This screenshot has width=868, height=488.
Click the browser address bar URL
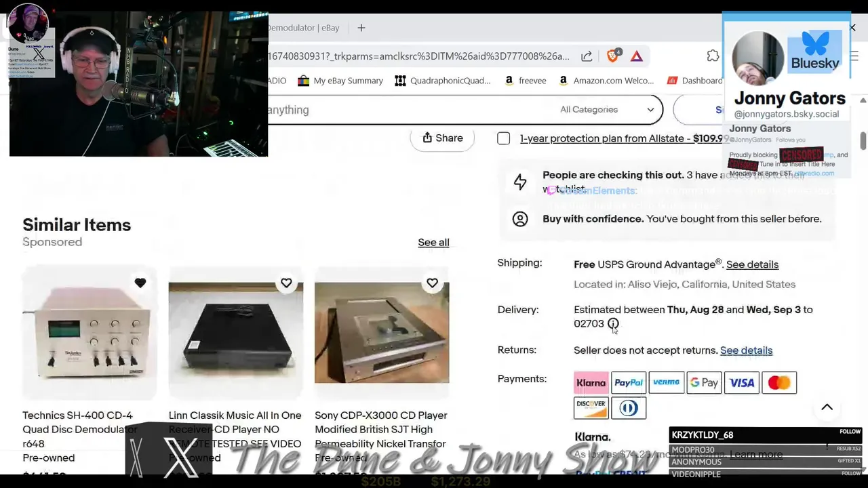419,56
